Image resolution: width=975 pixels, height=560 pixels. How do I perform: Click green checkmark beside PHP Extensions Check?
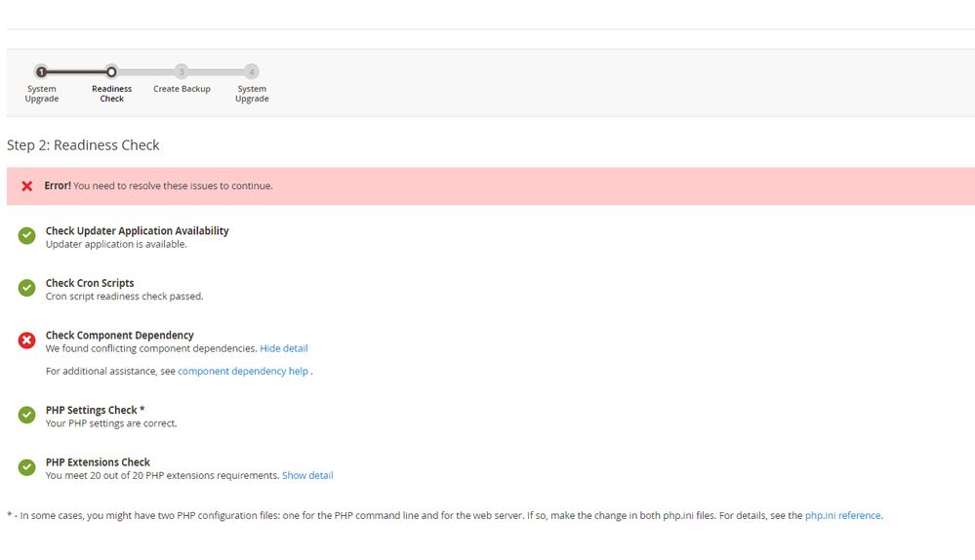[27, 467]
